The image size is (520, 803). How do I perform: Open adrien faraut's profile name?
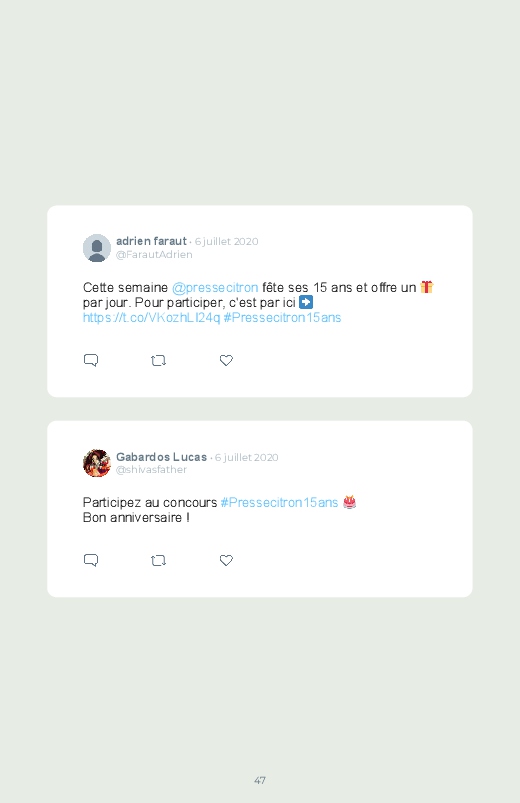151,241
